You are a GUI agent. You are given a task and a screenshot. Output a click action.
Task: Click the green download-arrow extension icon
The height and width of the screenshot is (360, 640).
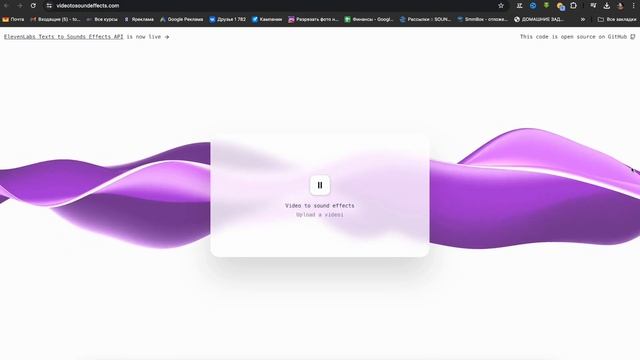coord(546,6)
